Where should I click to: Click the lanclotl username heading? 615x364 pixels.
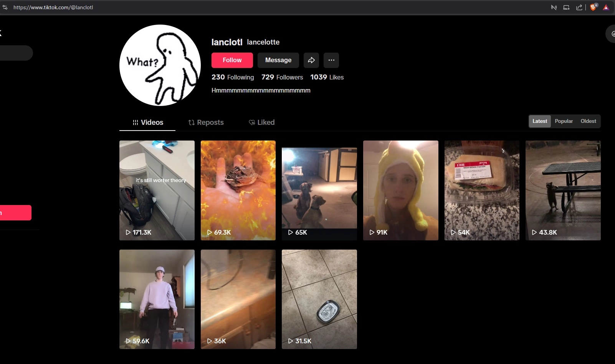click(227, 42)
